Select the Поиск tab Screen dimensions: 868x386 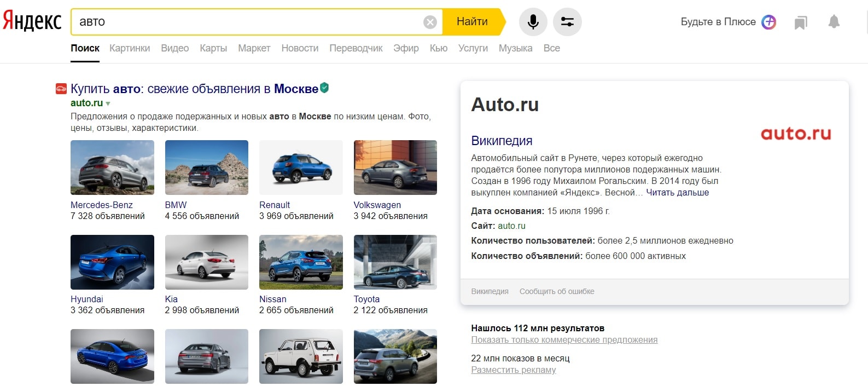coord(85,48)
